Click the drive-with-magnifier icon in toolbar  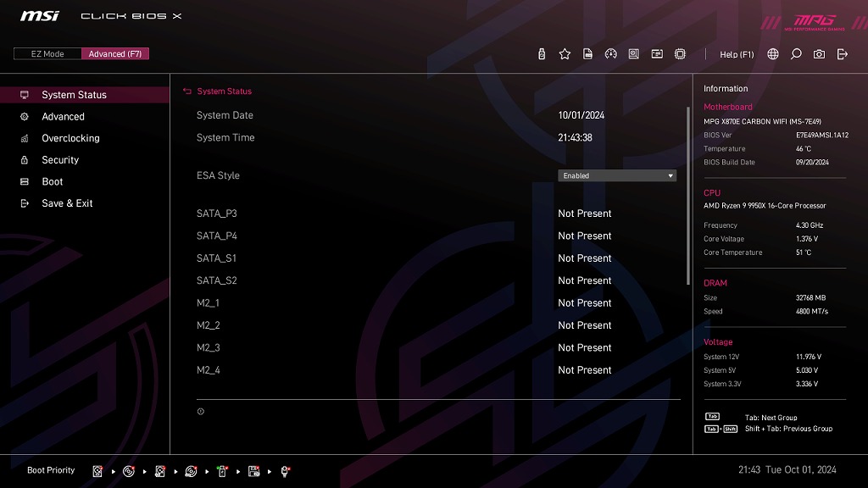(x=634, y=53)
